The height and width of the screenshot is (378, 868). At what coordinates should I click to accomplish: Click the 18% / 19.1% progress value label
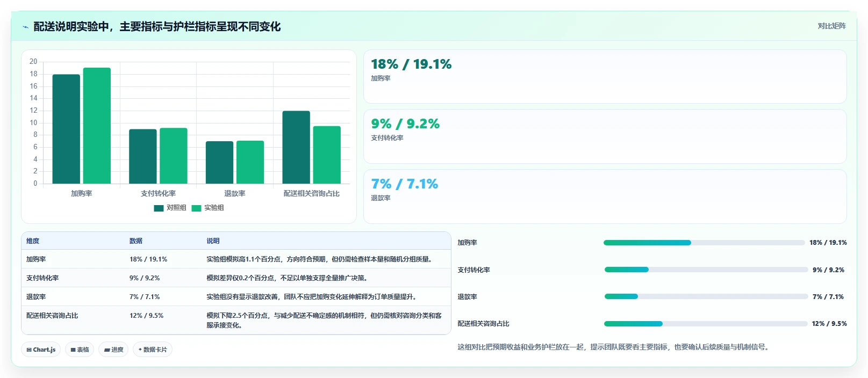(x=828, y=243)
